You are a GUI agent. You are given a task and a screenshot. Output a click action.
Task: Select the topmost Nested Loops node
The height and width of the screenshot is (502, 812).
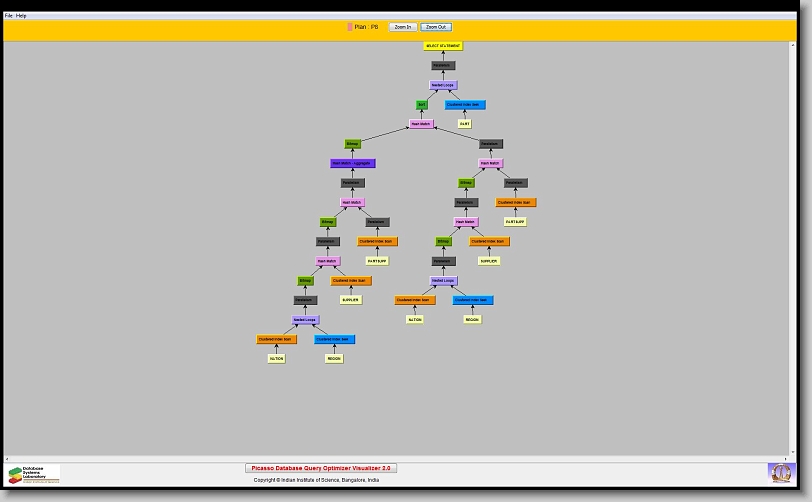(443, 85)
